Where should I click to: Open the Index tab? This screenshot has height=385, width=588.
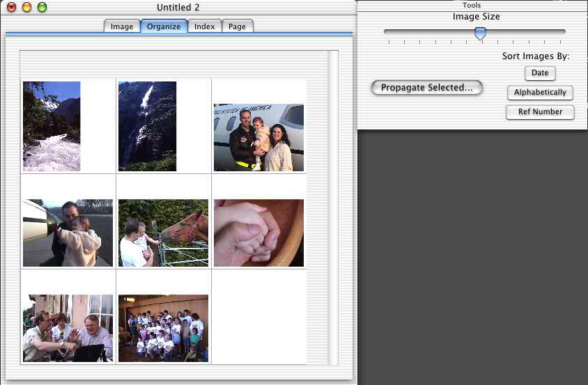click(x=205, y=26)
